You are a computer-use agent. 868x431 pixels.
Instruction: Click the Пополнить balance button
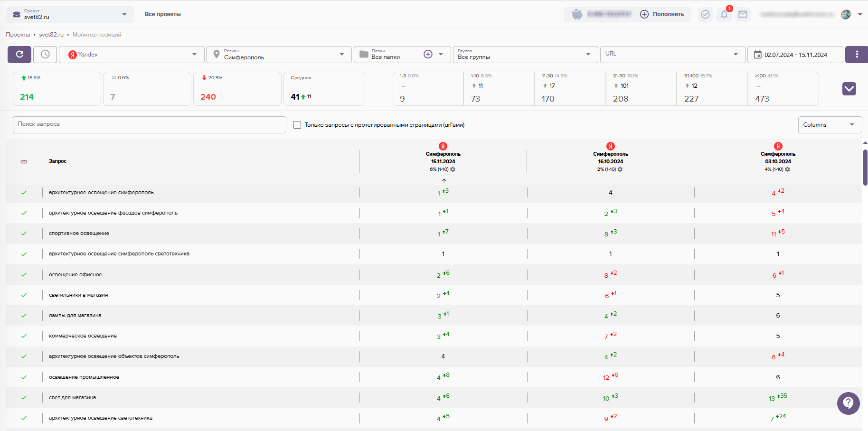click(662, 14)
